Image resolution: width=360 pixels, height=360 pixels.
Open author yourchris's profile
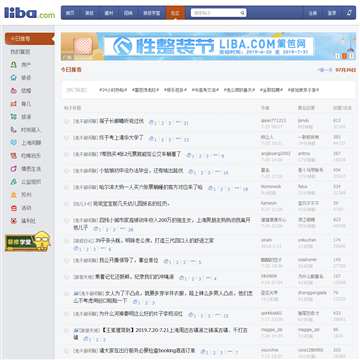(x=269, y=350)
